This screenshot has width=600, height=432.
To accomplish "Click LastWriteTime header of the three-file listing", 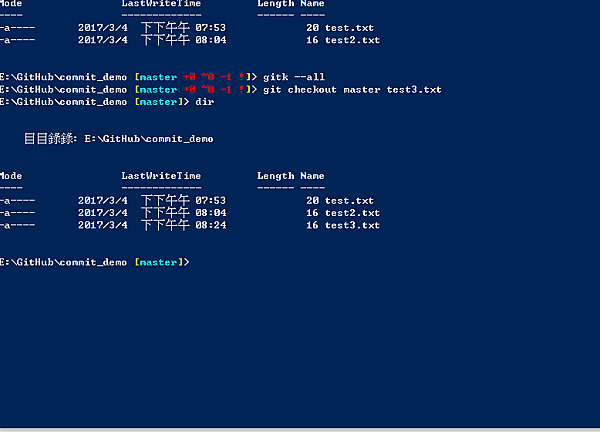I will point(161,175).
